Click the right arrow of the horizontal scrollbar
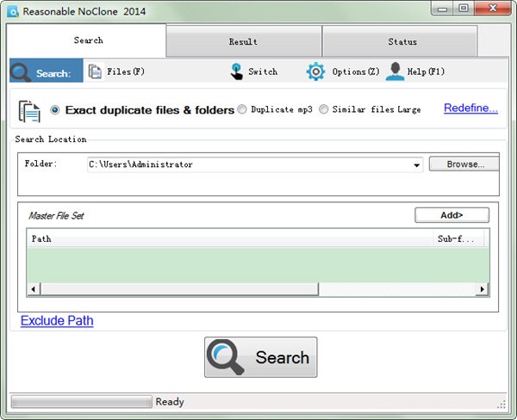This screenshot has width=517, height=420. 482,289
